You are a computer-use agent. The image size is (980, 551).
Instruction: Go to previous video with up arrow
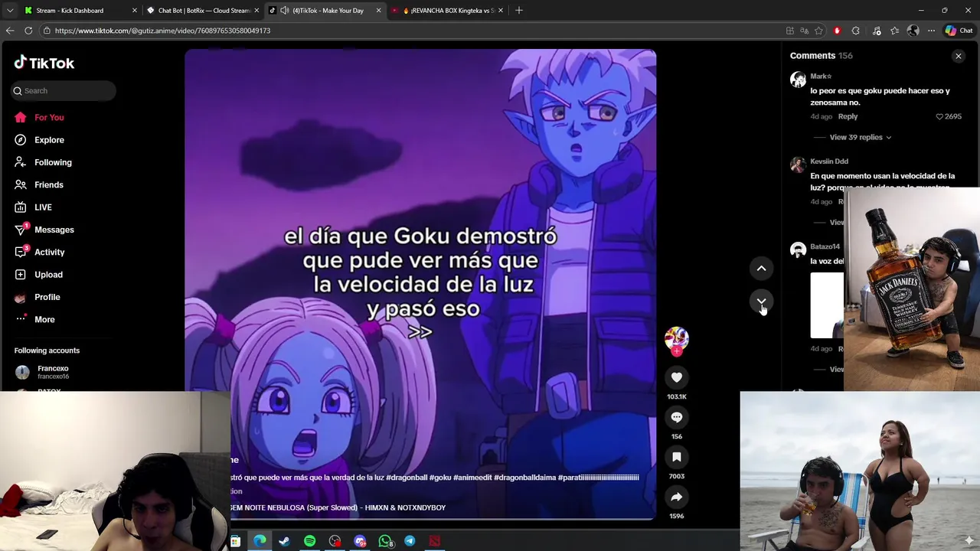(761, 268)
